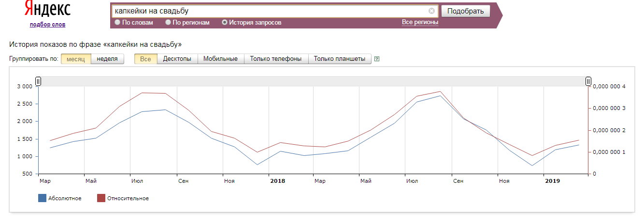The image size is (644, 219).
Task: Group results by неделя
Action: pos(107,59)
